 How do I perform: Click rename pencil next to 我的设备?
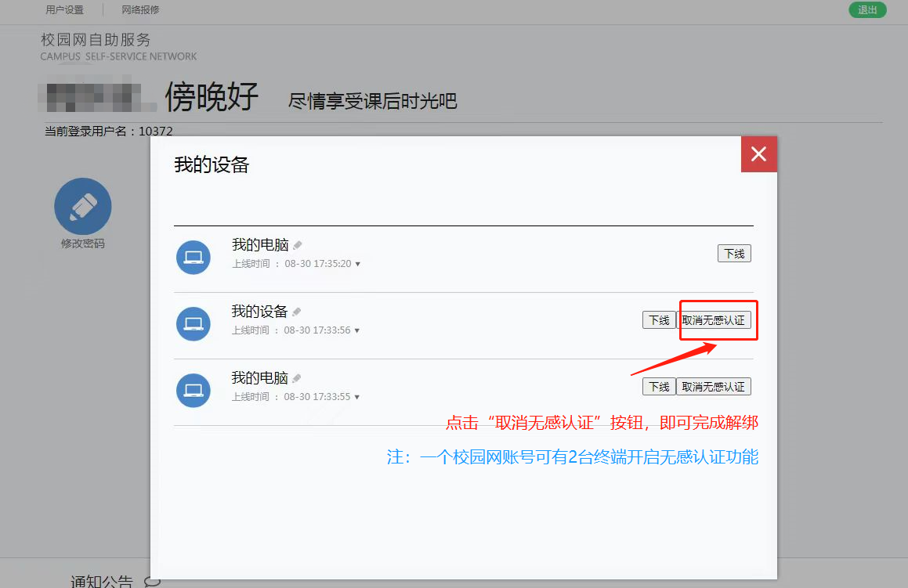[297, 312]
